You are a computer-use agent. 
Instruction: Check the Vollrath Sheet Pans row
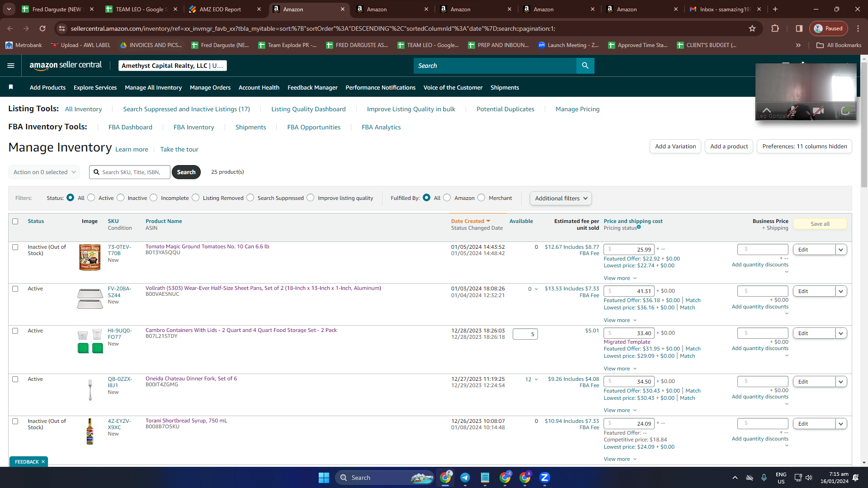(x=15, y=289)
